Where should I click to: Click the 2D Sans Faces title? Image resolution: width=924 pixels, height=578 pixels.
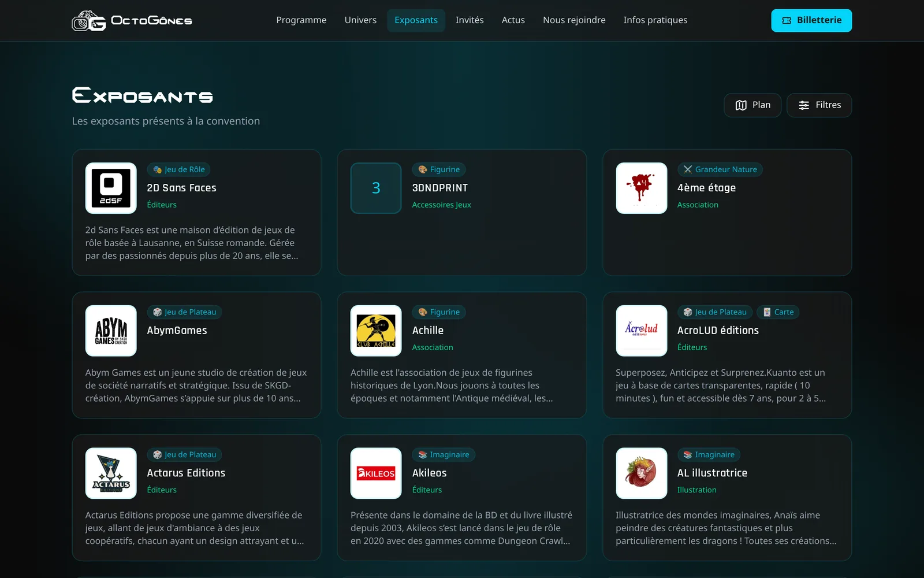[x=181, y=188]
